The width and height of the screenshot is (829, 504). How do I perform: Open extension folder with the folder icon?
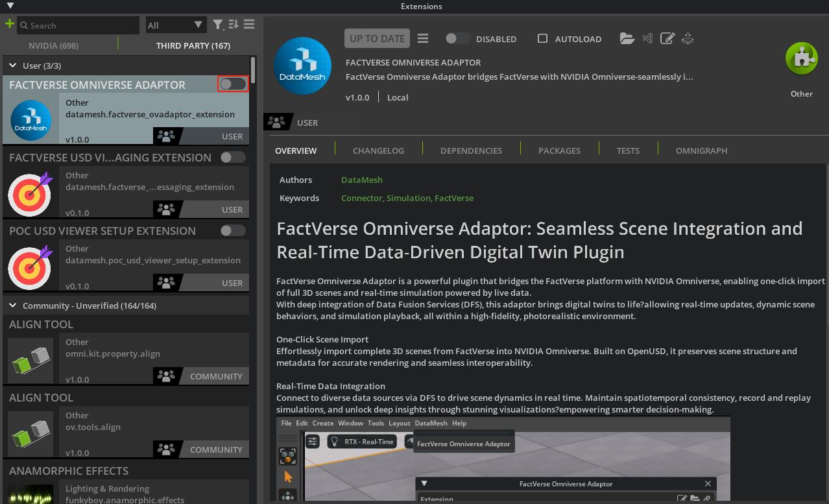coord(627,38)
